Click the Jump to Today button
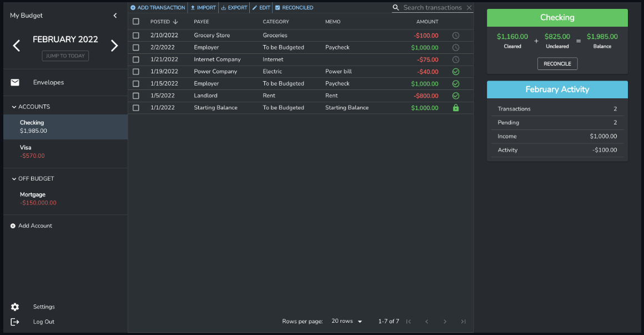 [66, 56]
